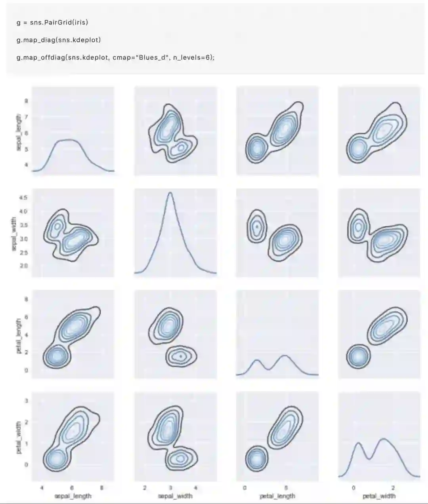
Task: Click the sepal_length x-axis label
Action: [73, 496]
